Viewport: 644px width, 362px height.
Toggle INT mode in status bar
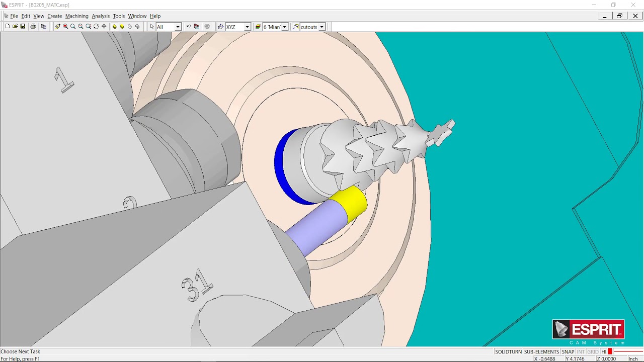point(581,351)
